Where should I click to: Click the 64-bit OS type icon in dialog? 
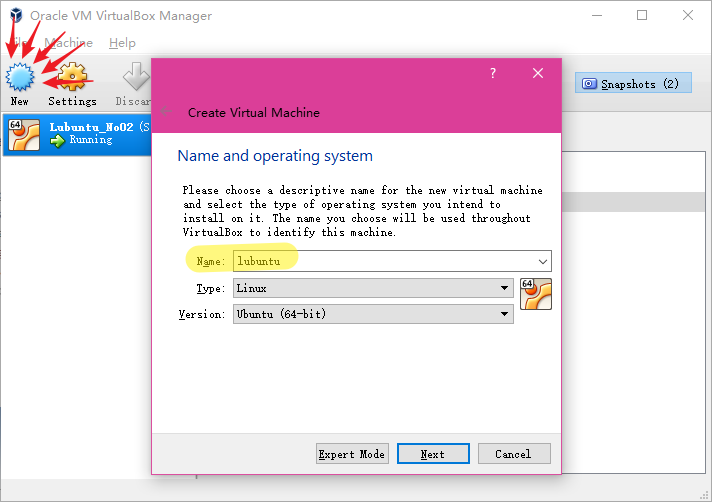point(535,294)
